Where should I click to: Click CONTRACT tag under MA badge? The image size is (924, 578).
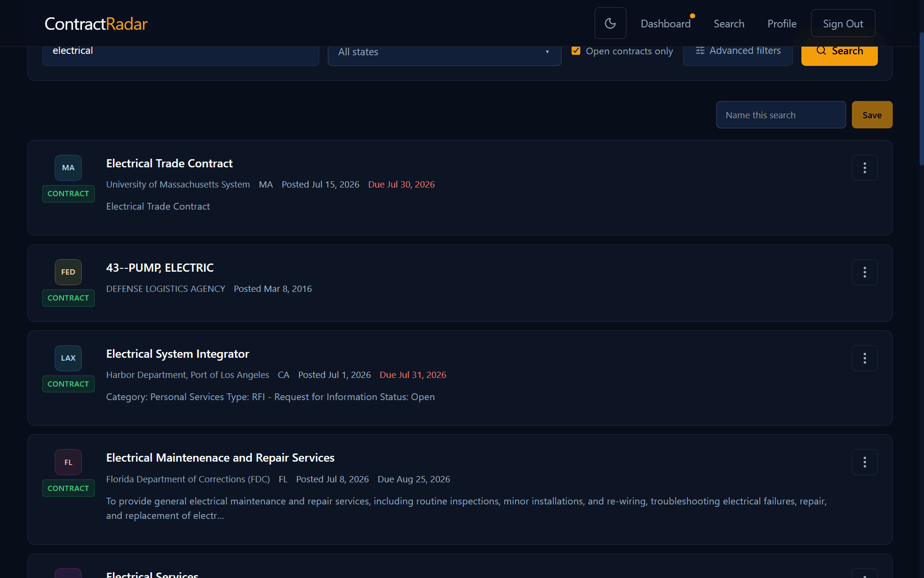click(68, 194)
